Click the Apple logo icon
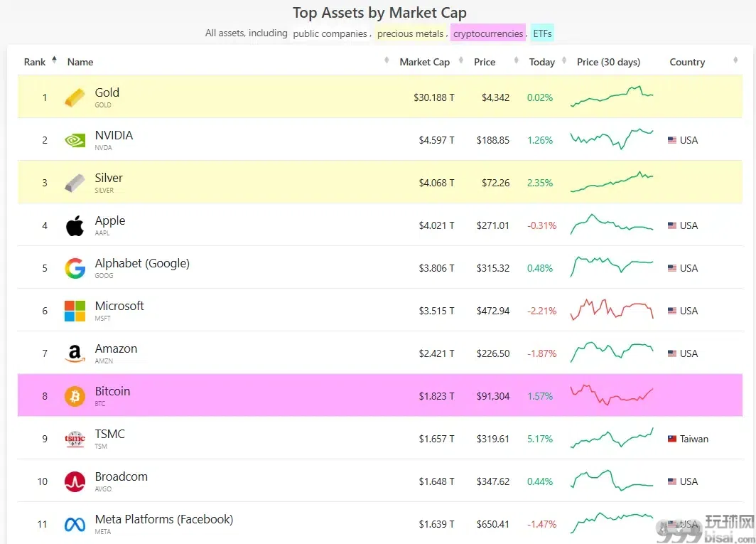Image resolution: width=756 pixels, height=544 pixels. point(75,226)
